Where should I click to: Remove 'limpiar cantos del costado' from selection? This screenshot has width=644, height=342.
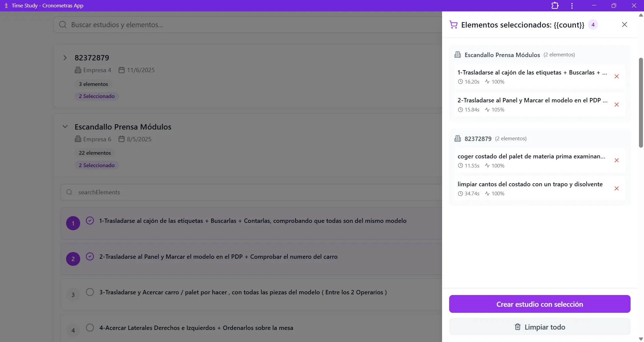click(x=616, y=189)
